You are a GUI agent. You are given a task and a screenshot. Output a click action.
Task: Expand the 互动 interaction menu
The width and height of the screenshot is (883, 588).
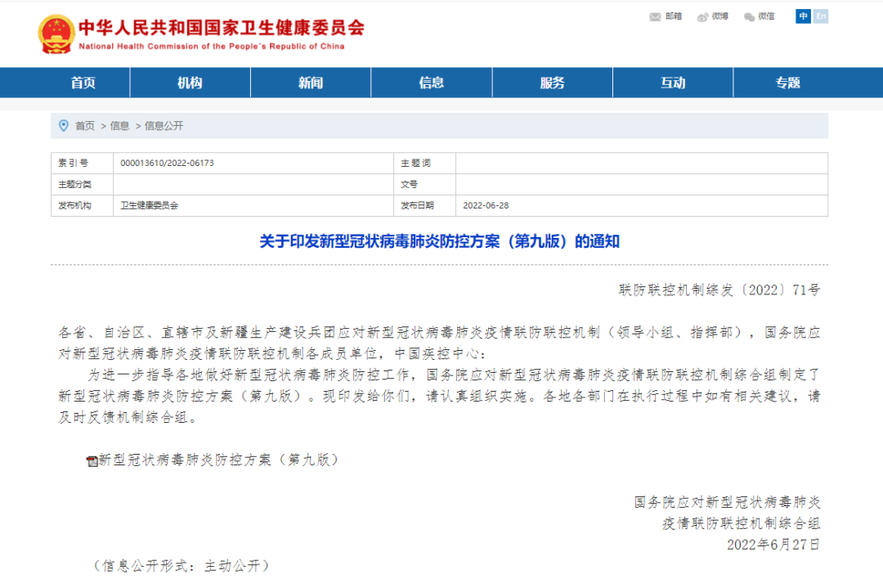point(673,82)
